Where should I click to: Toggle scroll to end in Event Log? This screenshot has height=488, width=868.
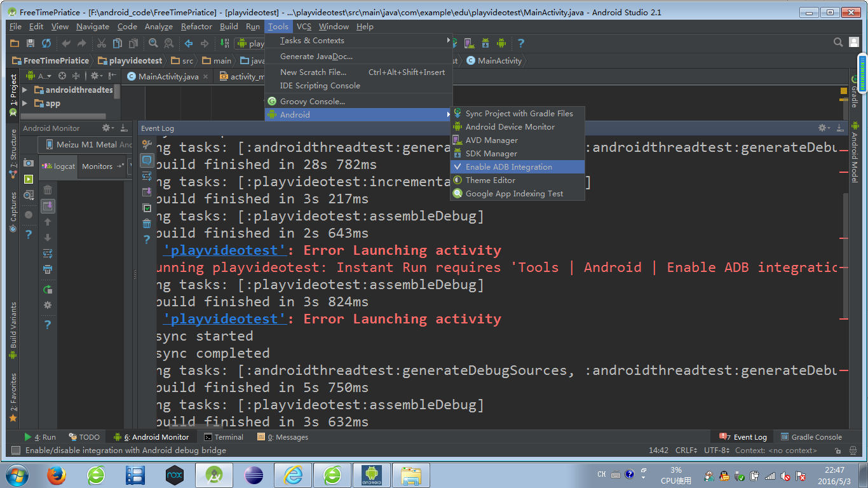tap(147, 192)
